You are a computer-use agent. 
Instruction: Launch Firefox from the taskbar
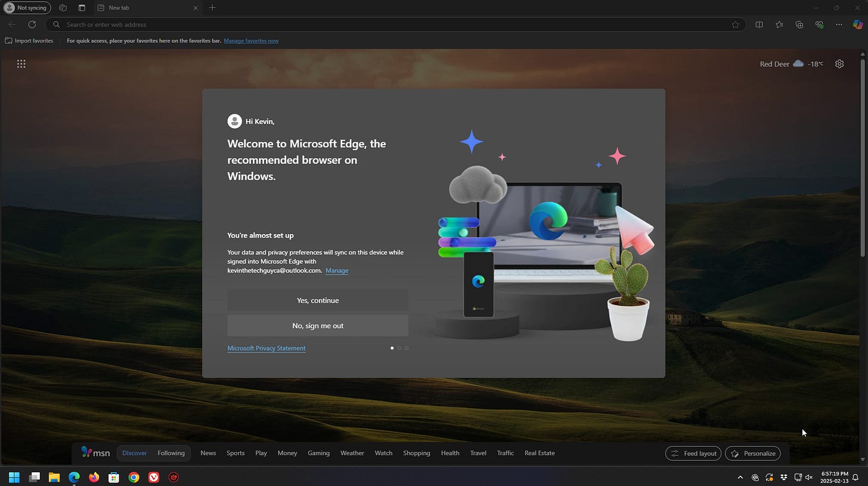coord(94,477)
